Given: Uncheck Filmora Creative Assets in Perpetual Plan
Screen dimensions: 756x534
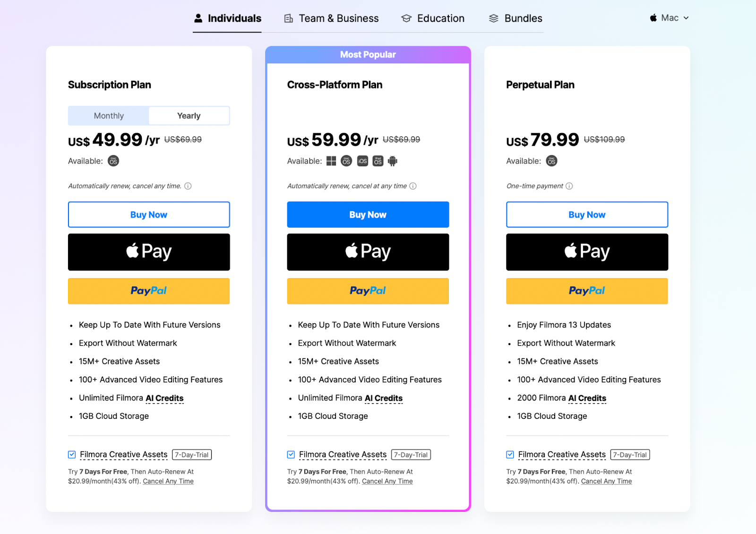Looking at the screenshot, I should [x=510, y=455].
